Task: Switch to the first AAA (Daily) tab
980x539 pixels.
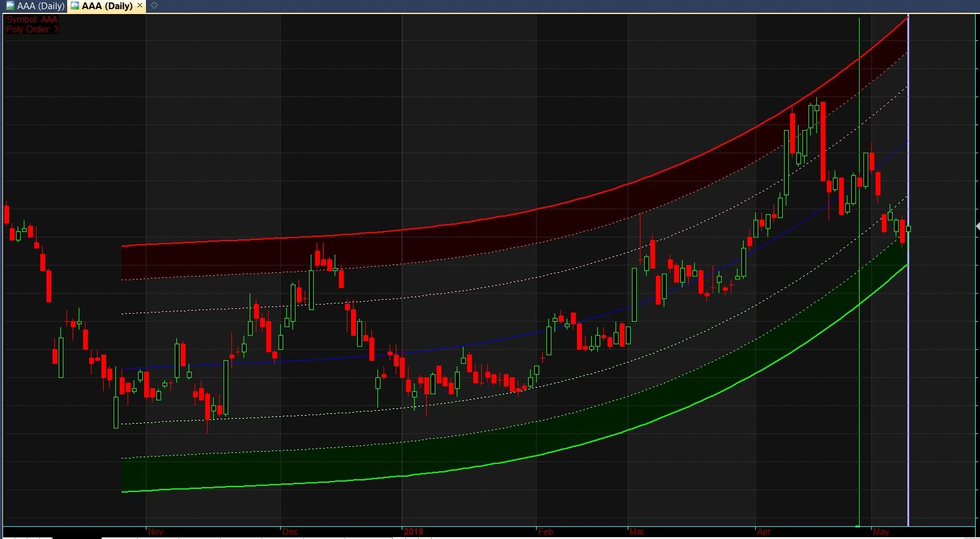Action: coord(34,5)
